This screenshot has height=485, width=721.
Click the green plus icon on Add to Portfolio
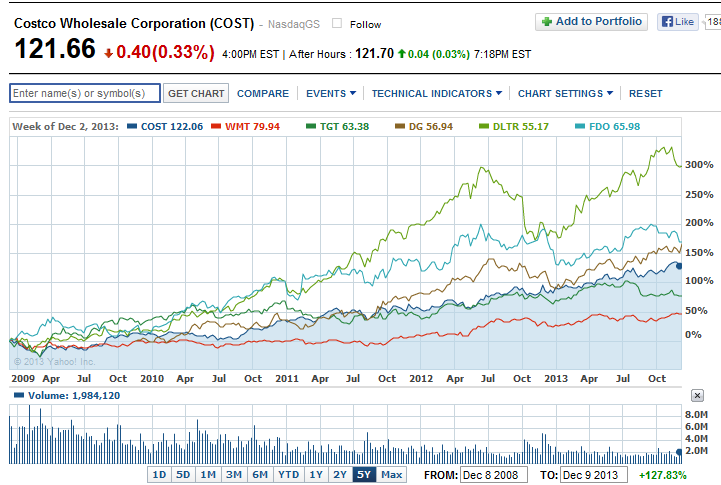pyautogui.click(x=547, y=22)
